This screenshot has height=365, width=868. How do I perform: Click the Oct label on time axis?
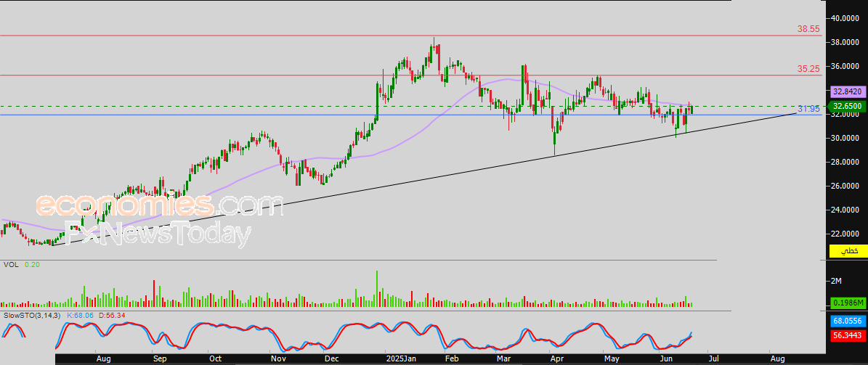[x=215, y=359]
